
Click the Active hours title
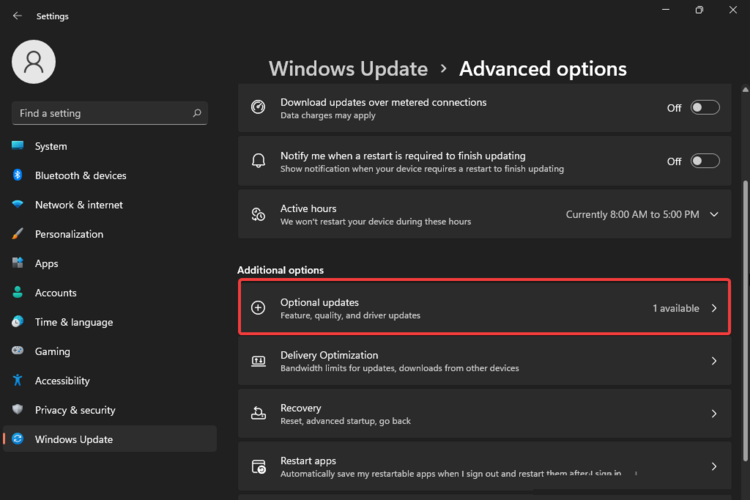(308, 209)
